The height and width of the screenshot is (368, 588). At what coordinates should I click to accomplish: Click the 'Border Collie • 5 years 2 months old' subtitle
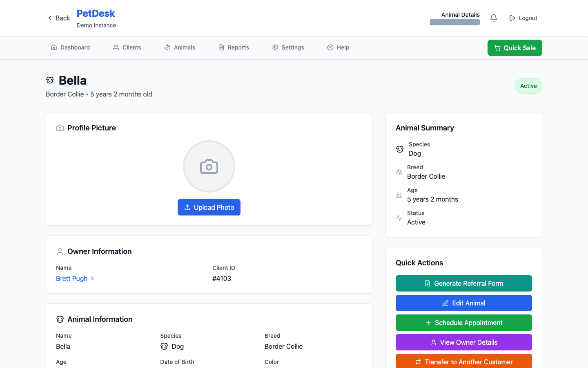99,94
